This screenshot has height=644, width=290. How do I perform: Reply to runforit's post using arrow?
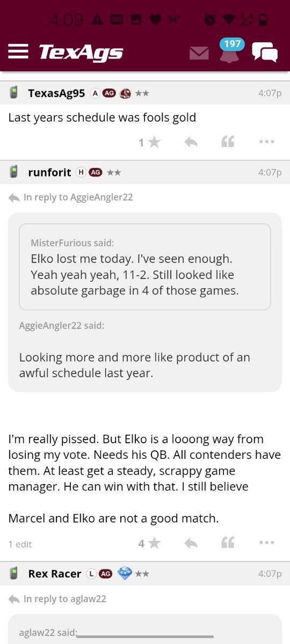[x=191, y=544]
